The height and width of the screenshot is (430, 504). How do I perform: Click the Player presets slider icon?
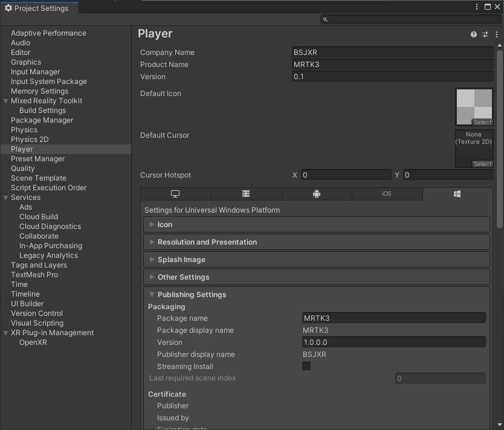485,34
